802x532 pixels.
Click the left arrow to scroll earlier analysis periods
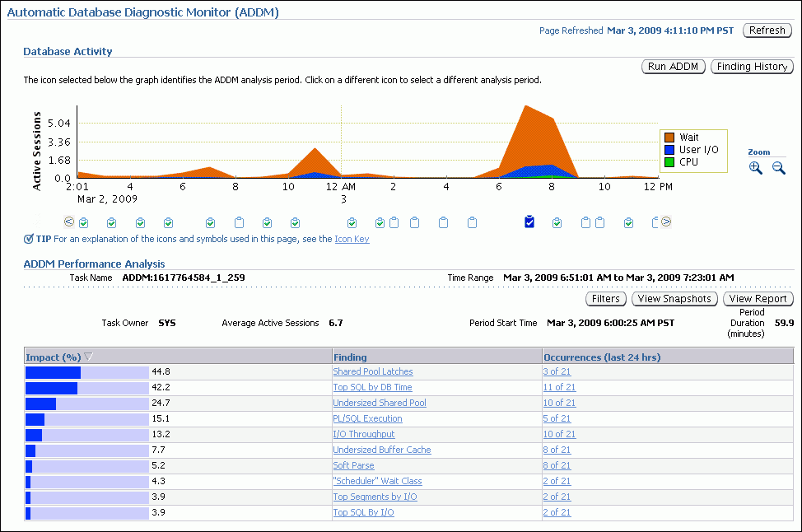click(x=69, y=222)
